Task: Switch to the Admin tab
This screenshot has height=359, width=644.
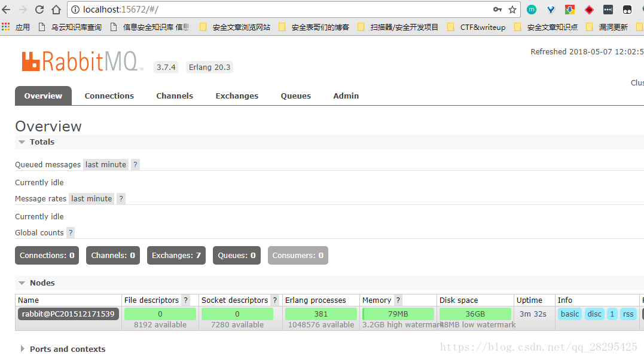Action: pyautogui.click(x=346, y=96)
